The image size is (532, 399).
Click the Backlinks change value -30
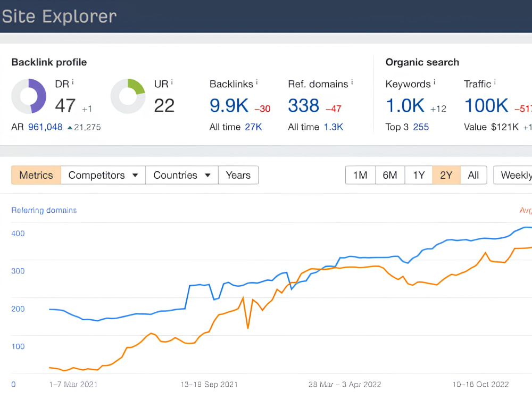click(263, 109)
